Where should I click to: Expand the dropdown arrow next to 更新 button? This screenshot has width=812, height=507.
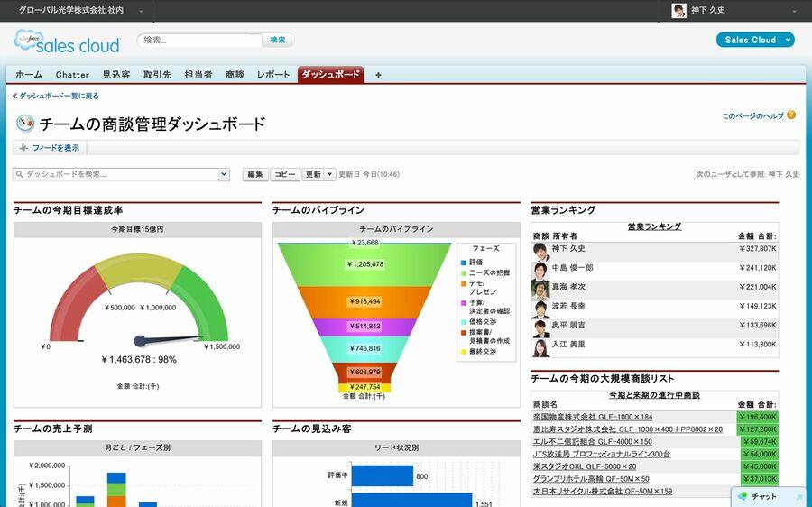coord(330,174)
